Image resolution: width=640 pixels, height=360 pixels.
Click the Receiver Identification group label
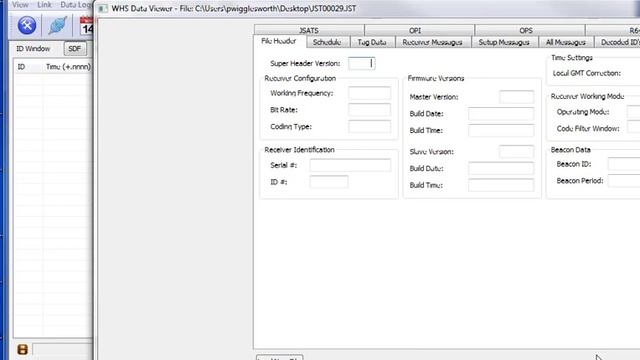[299, 150]
